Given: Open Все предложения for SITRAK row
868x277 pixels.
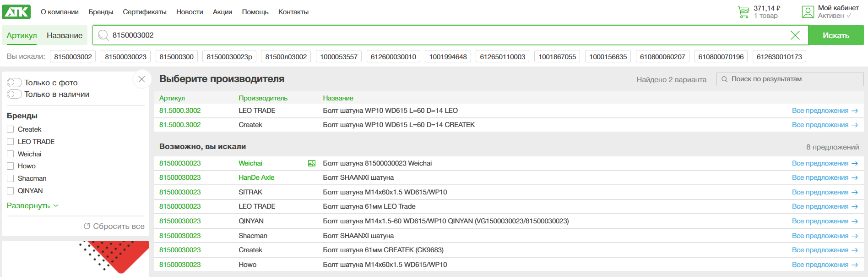Looking at the screenshot, I should point(825,192).
